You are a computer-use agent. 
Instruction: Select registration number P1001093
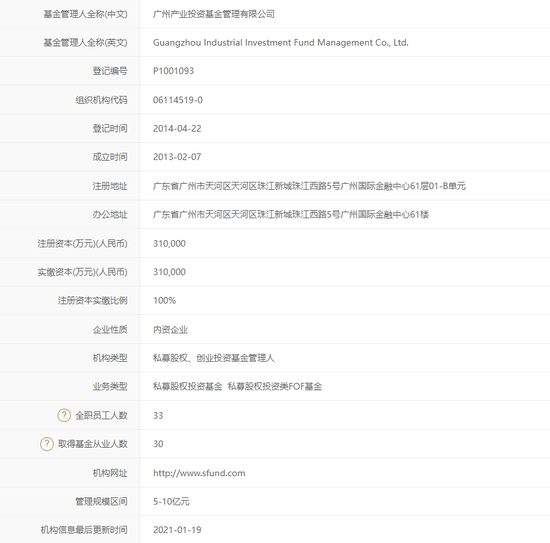[x=173, y=71]
